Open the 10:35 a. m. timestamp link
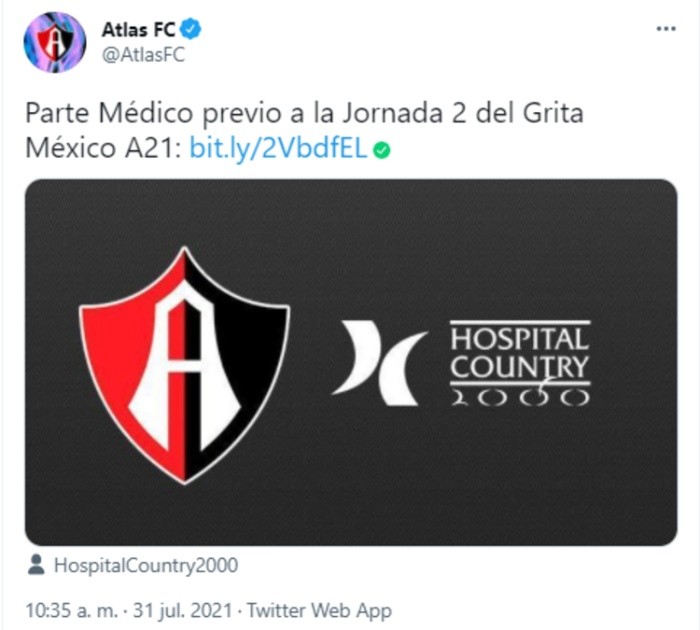The height and width of the screenshot is (630, 700). 72,610
